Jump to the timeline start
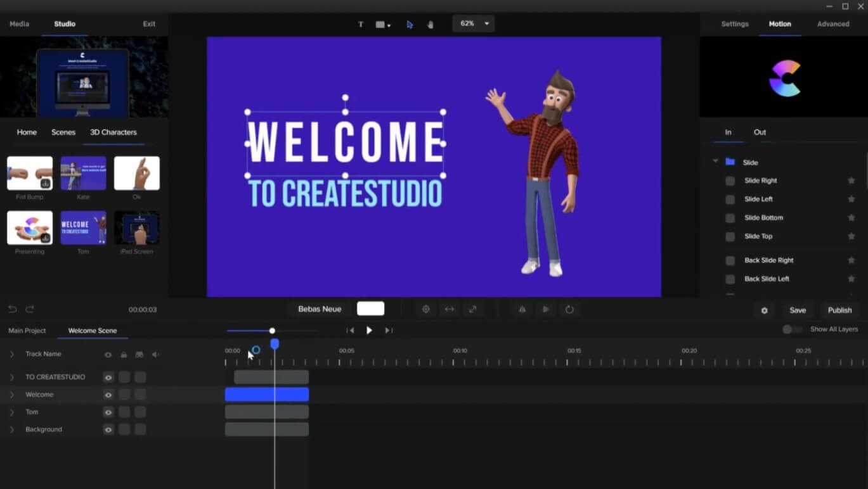Image resolution: width=868 pixels, height=489 pixels. point(350,330)
